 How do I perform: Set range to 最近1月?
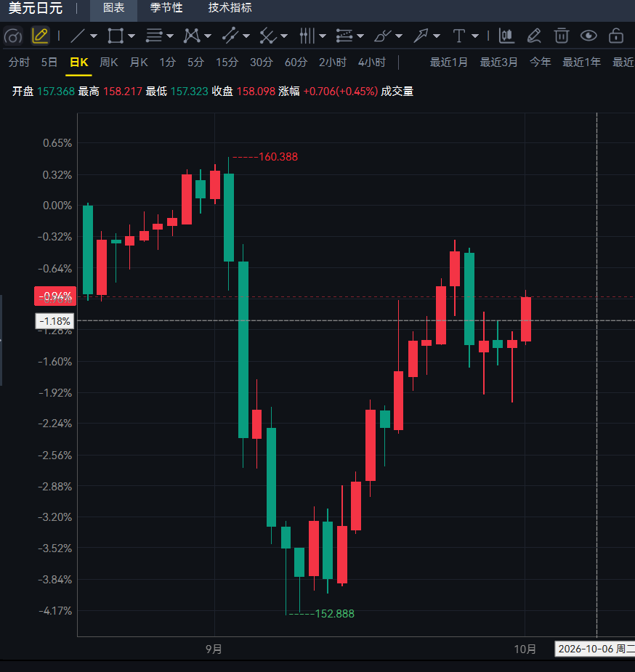click(x=448, y=62)
